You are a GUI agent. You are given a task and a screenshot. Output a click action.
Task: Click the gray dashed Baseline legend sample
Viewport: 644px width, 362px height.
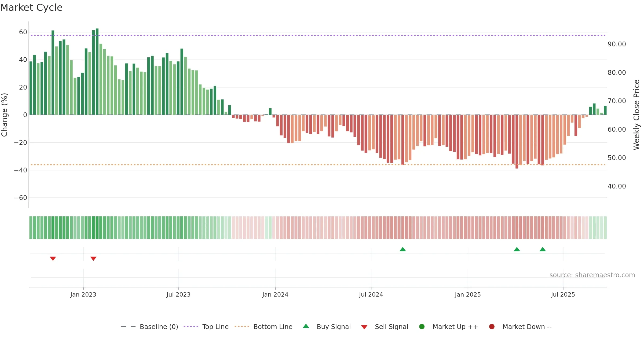128,327
